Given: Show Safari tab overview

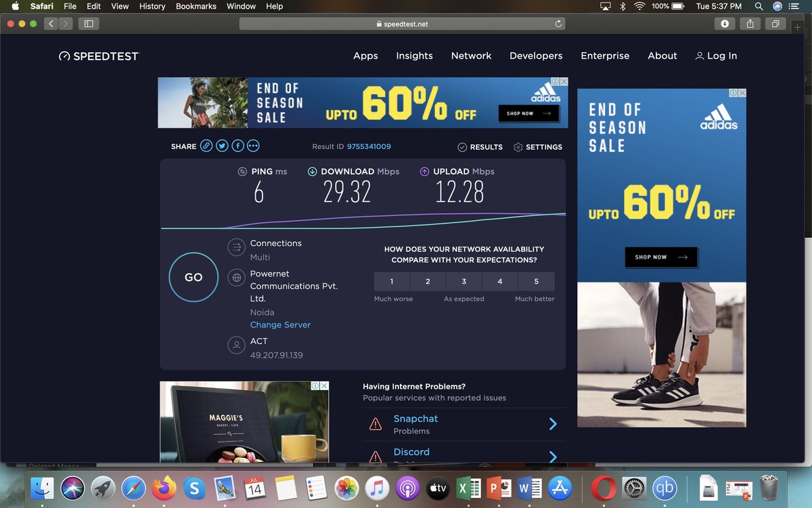Looking at the screenshot, I should click(x=775, y=24).
